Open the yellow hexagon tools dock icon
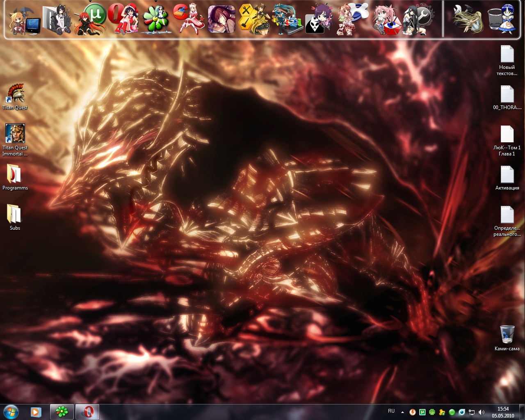Image resolution: width=525 pixels, height=420 pixels. [x=254, y=19]
